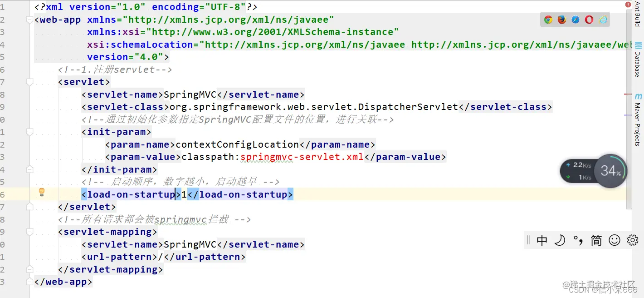Screen dimensions: 644x298
Task: Click org.springframework.web.servlet.DispatcherServlet class name
Action: pos(314,107)
